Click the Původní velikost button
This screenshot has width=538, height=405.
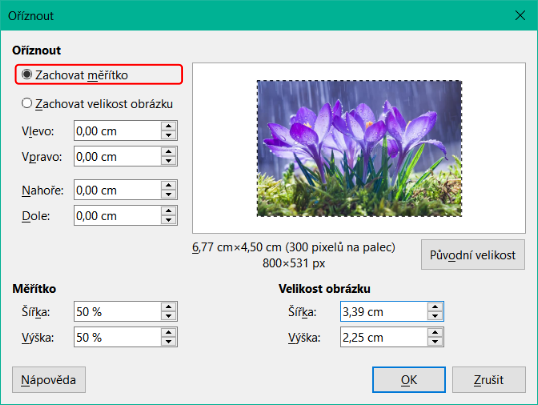coord(473,255)
